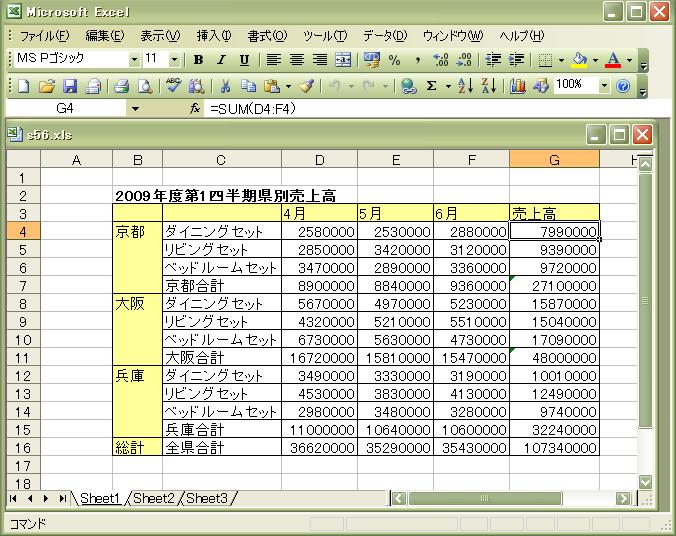Open Name Box dropdown
Viewport: 676px width, 536px height.
click(x=135, y=109)
